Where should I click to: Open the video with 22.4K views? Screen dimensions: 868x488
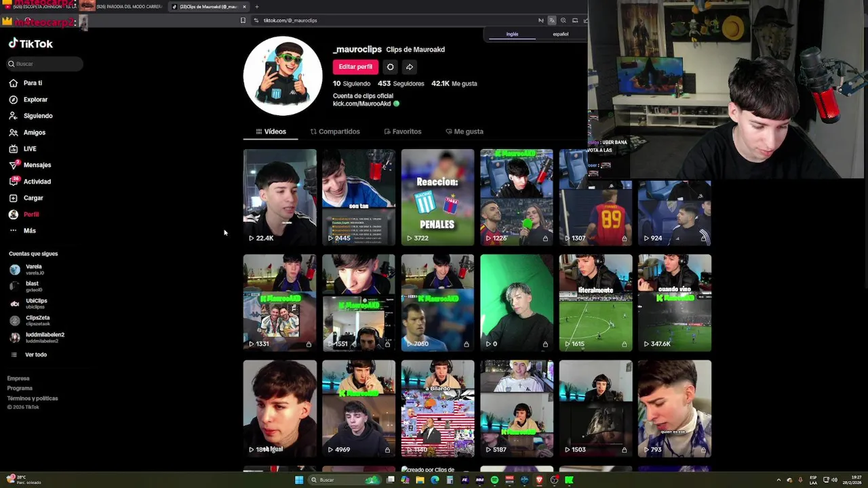(x=280, y=197)
